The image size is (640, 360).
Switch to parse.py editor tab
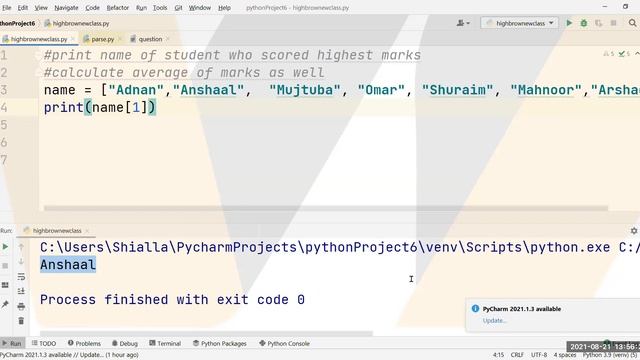tap(102, 39)
